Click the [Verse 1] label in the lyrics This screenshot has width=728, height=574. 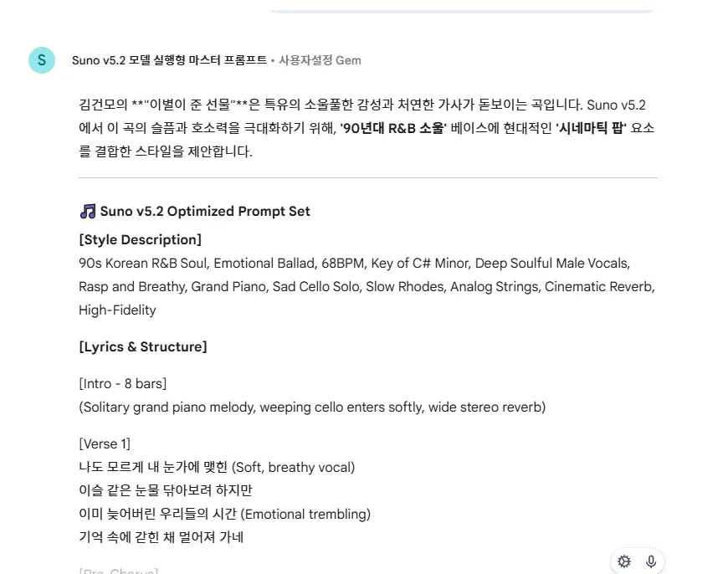(x=104, y=443)
